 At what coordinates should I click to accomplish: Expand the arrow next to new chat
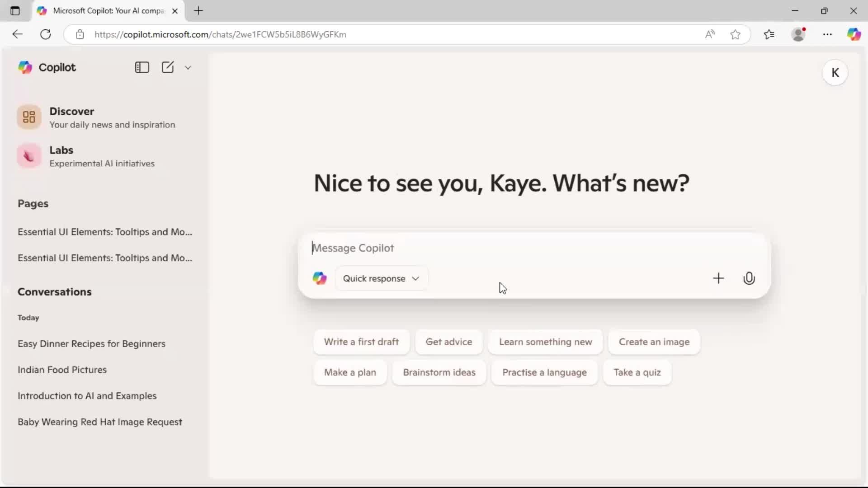tap(188, 68)
